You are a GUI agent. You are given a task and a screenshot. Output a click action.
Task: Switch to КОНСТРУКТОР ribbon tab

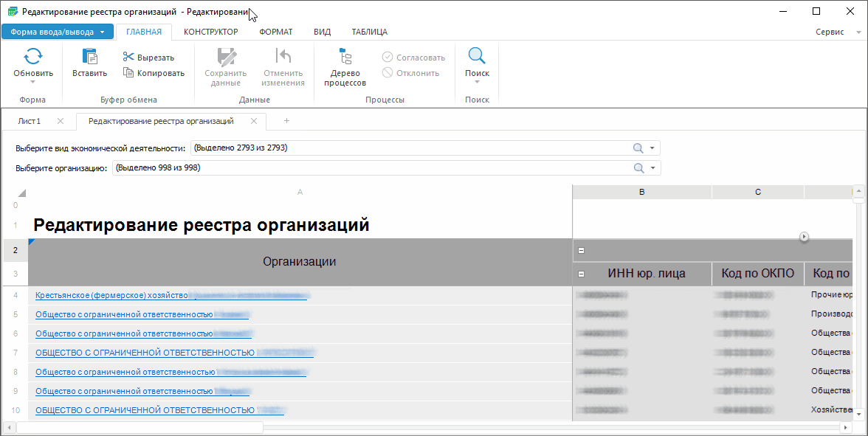tap(211, 32)
